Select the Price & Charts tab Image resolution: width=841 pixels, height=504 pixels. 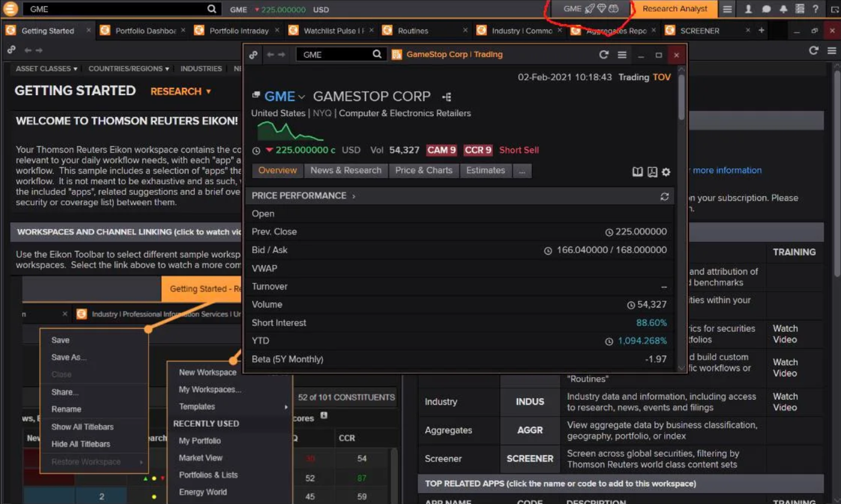423,171
